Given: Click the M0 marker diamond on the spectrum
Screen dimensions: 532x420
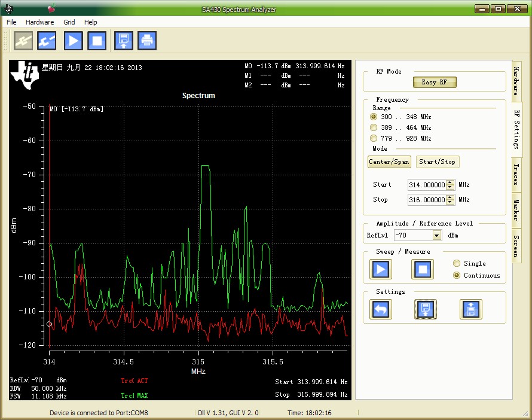Looking at the screenshot, I should [x=50, y=324].
